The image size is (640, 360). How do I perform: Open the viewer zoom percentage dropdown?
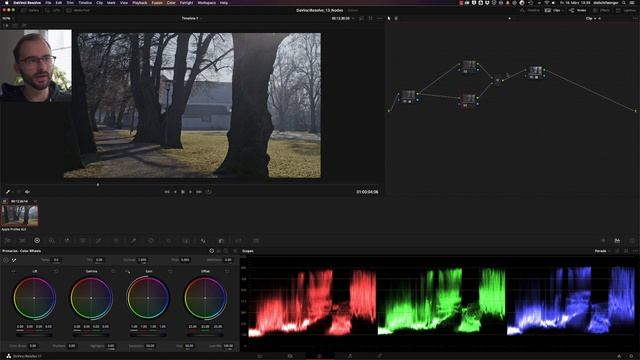click(x=8, y=18)
